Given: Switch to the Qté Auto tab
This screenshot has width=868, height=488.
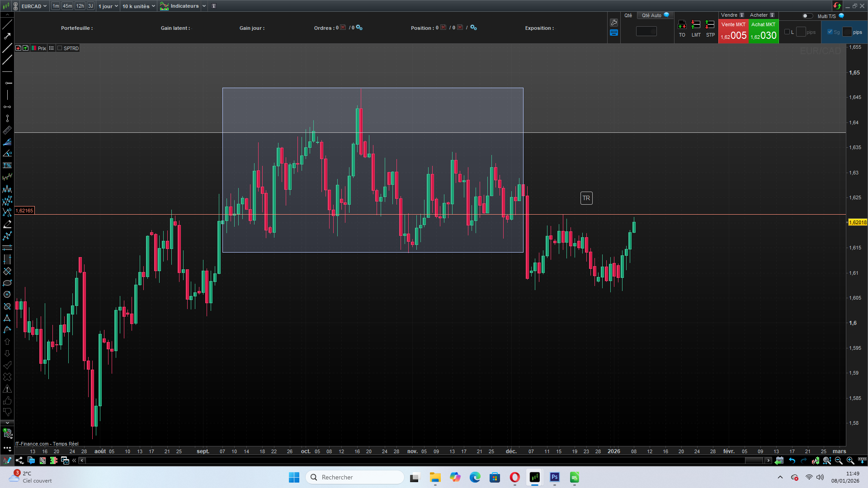Looking at the screenshot, I should pyautogui.click(x=655, y=15).
